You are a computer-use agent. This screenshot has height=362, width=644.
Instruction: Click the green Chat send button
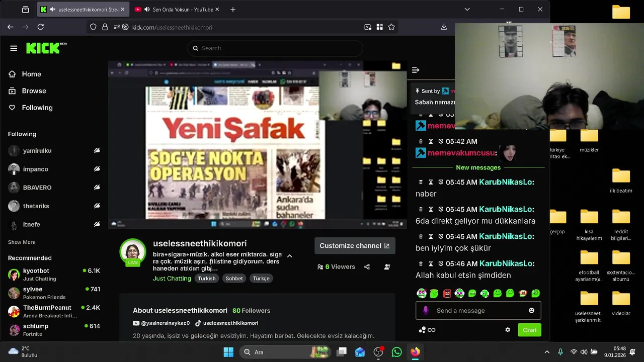[x=529, y=330]
